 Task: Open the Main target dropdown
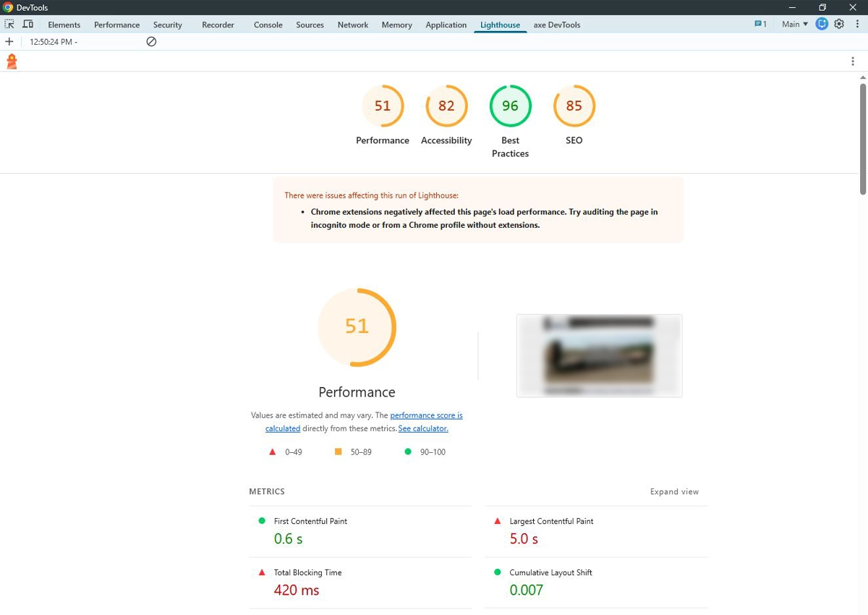[795, 24]
